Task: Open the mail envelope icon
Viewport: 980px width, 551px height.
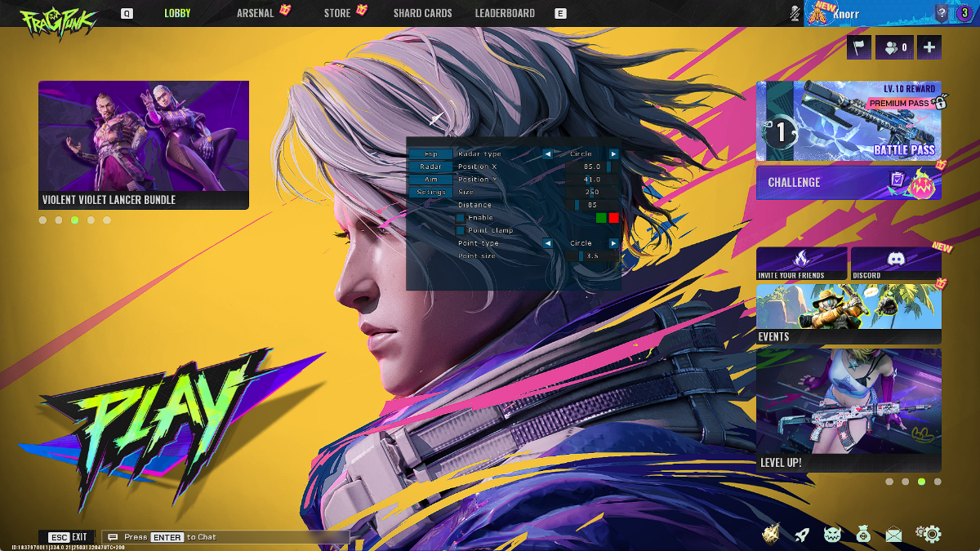Action: pos(894,535)
